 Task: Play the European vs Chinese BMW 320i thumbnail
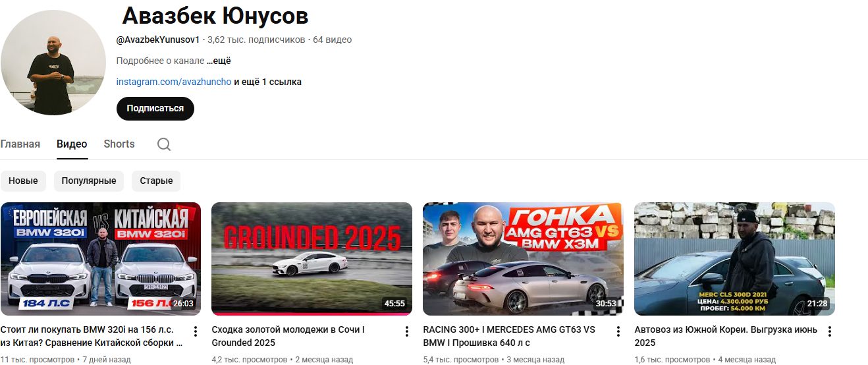101,259
